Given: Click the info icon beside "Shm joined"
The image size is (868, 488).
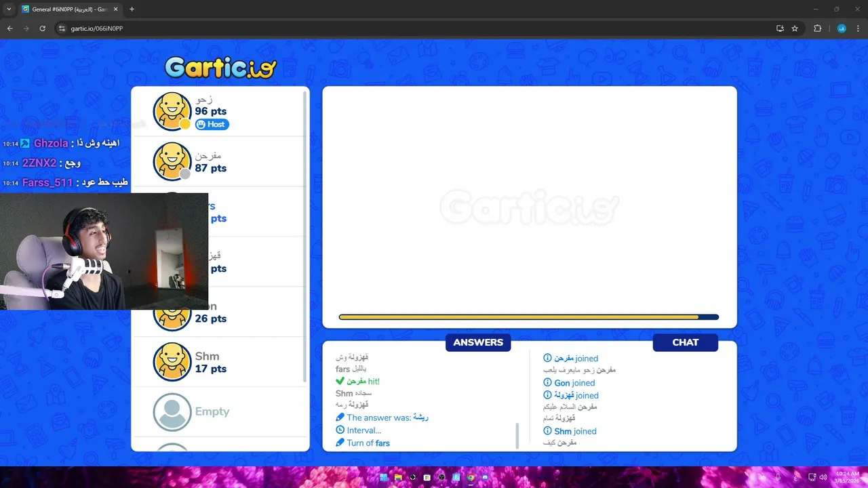Looking at the screenshot, I should [x=547, y=431].
